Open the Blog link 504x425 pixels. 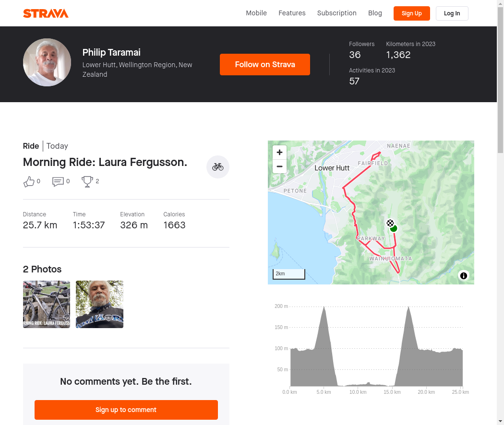(375, 13)
